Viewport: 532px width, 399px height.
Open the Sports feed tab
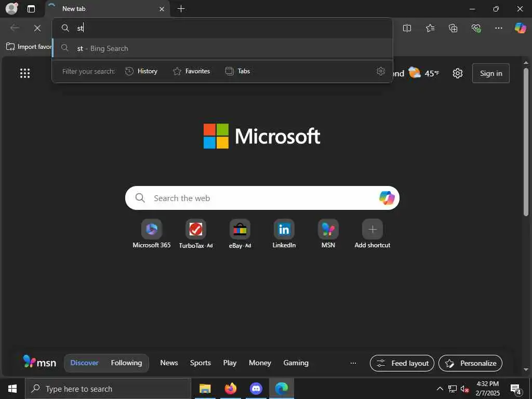coord(200,363)
